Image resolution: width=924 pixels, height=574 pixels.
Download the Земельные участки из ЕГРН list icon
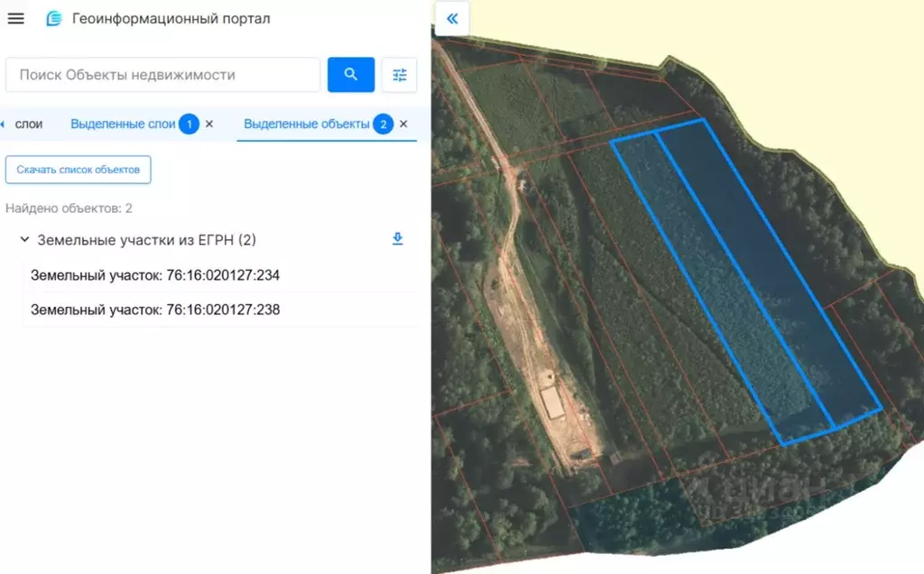398,238
